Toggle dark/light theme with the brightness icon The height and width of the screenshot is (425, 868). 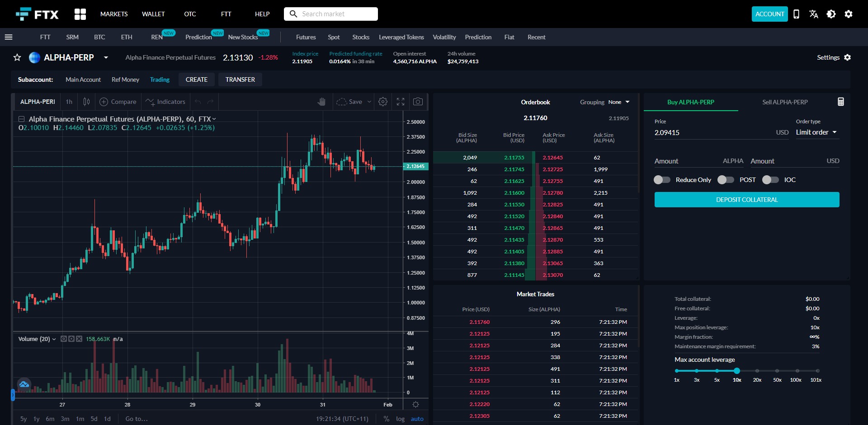[x=831, y=14]
